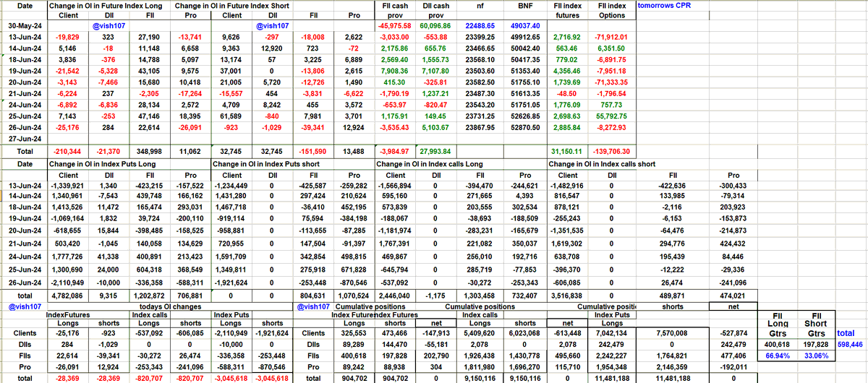Screen dimensions: 868x383
Task: Select the FIIs calls net 495,660
Action: 568,355
